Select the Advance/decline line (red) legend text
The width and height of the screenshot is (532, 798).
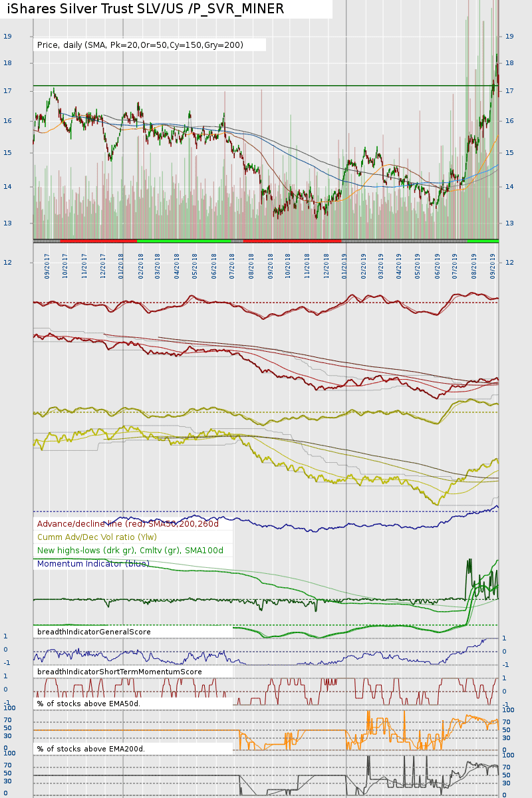128,524
